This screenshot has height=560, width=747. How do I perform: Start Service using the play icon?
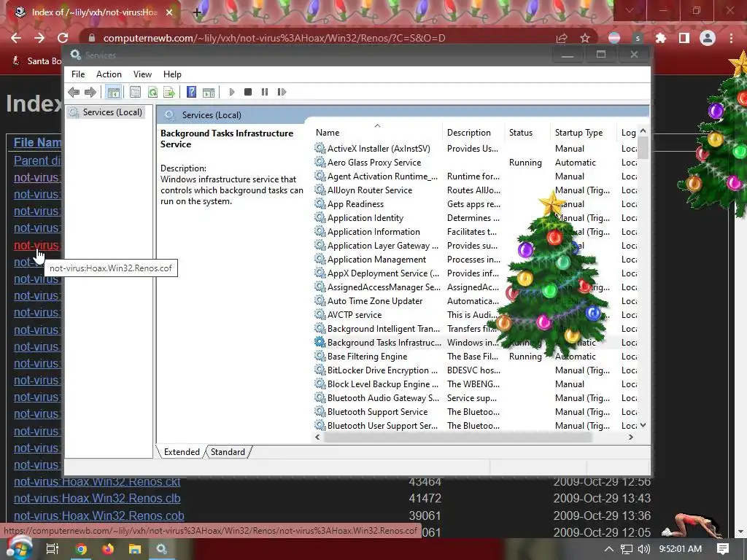click(x=231, y=92)
